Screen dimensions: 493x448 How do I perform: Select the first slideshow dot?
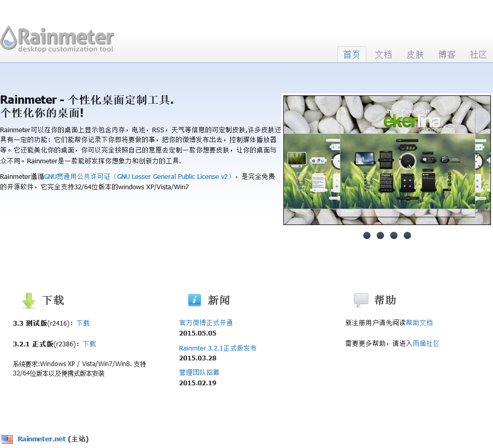[x=366, y=235]
